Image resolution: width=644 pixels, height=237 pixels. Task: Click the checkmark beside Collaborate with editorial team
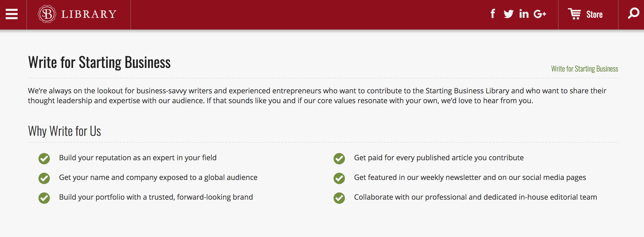coord(339,198)
